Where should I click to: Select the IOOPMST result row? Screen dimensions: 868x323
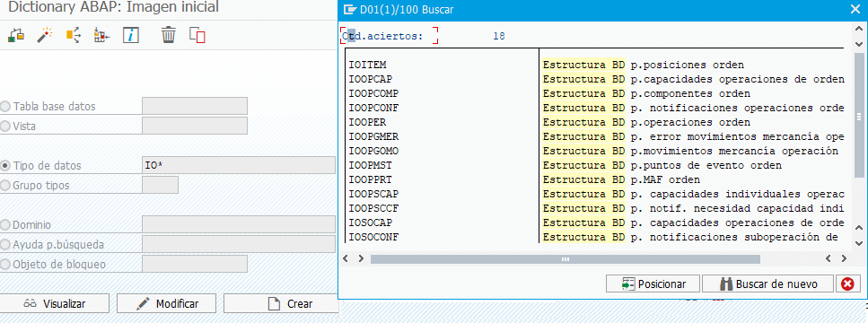(596, 165)
